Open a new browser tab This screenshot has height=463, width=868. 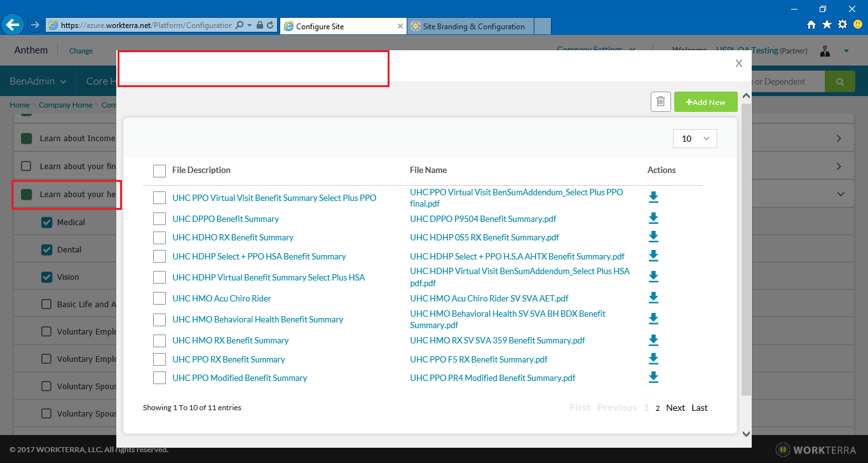(x=542, y=26)
